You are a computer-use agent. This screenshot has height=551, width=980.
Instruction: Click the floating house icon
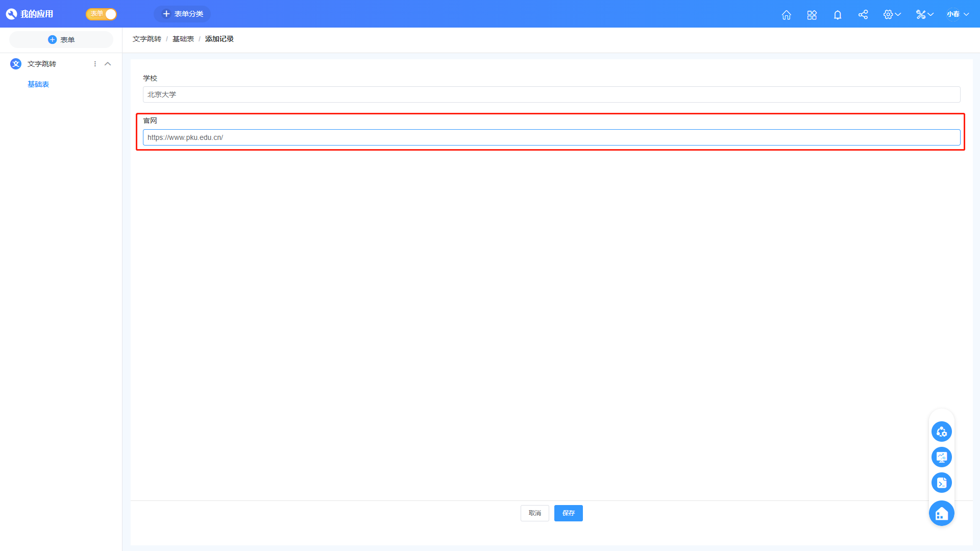click(x=942, y=513)
